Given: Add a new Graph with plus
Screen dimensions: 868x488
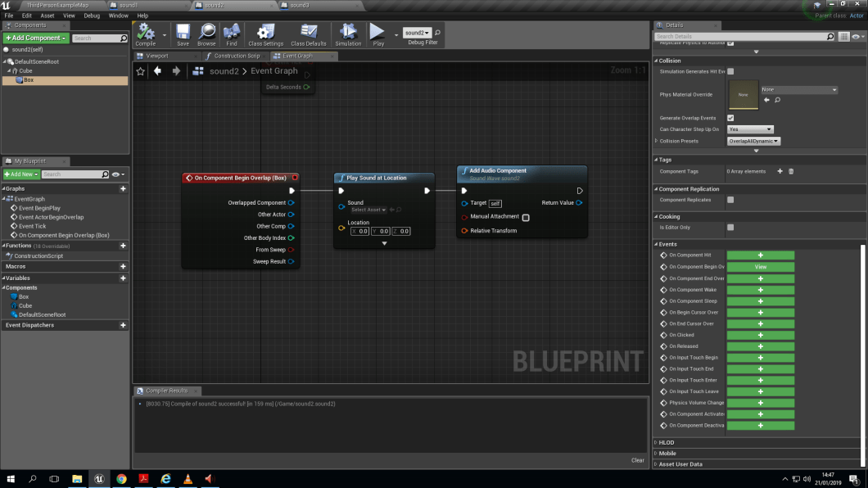Looking at the screenshot, I should (123, 188).
